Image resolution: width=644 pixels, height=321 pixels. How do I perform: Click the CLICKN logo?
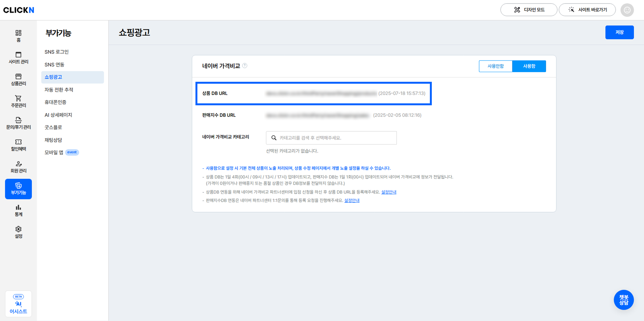(x=19, y=10)
